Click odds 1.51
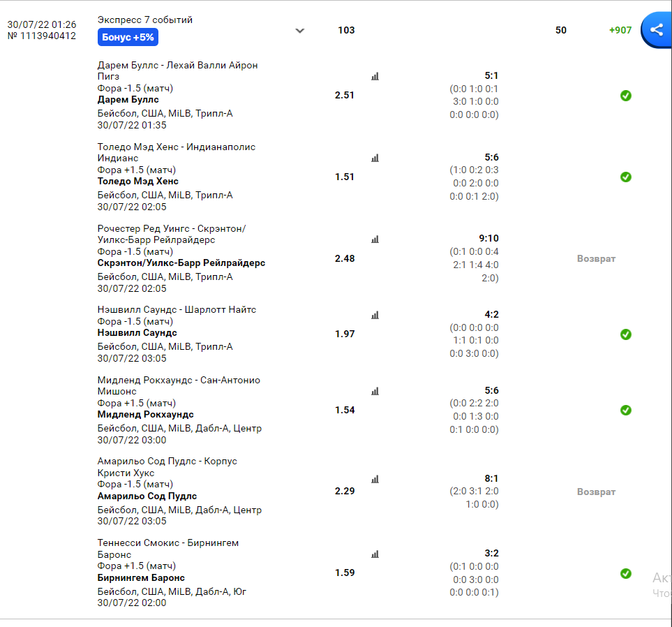 click(x=345, y=177)
